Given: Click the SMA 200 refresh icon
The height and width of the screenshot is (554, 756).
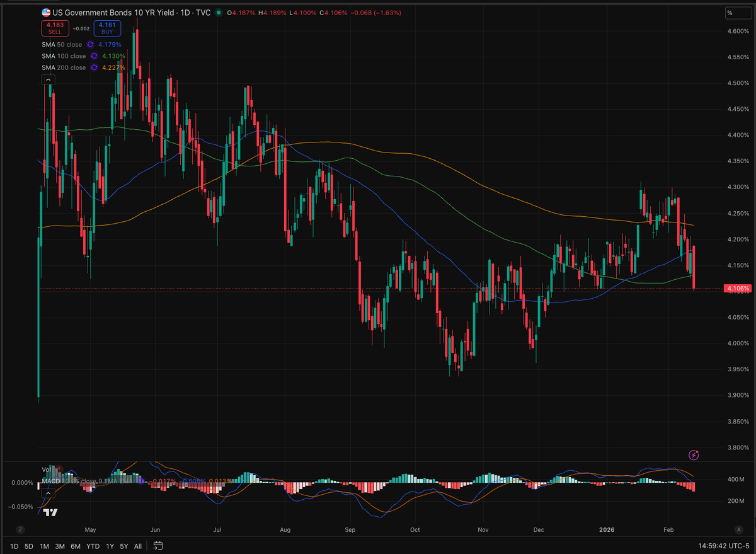Looking at the screenshot, I should click(93, 67).
